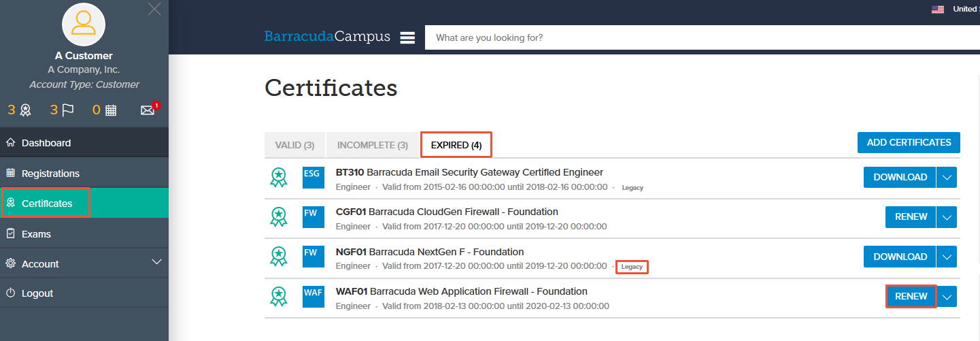Click the WAF badge icon

click(x=314, y=297)
